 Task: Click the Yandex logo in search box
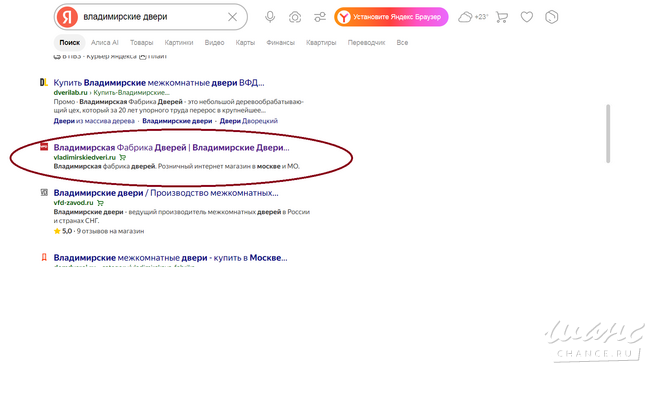[68, 17]
